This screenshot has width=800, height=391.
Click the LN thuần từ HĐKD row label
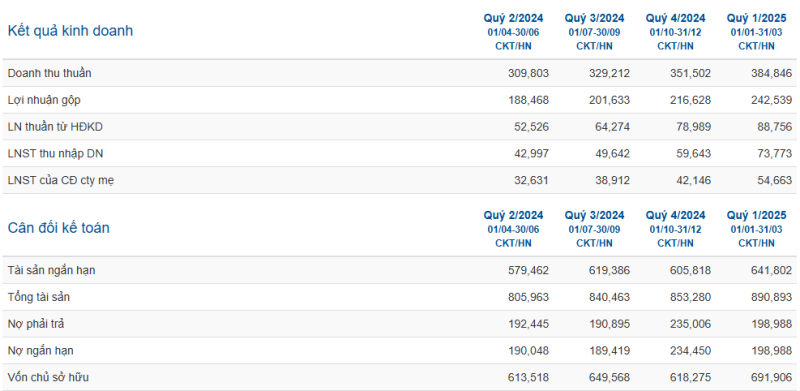click(x=55, y=127)
